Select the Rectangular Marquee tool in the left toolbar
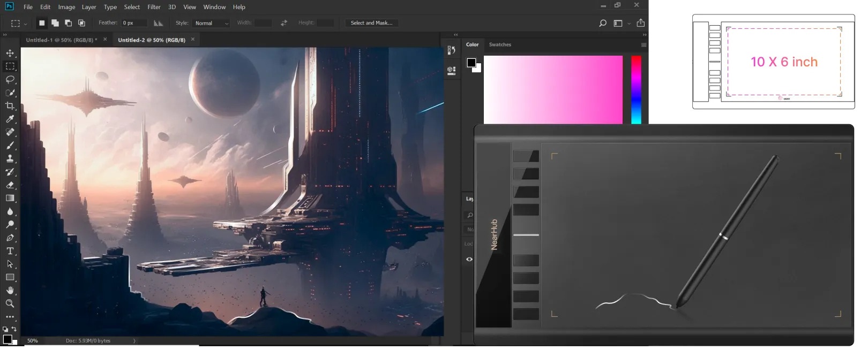 (x=10, y=66)
